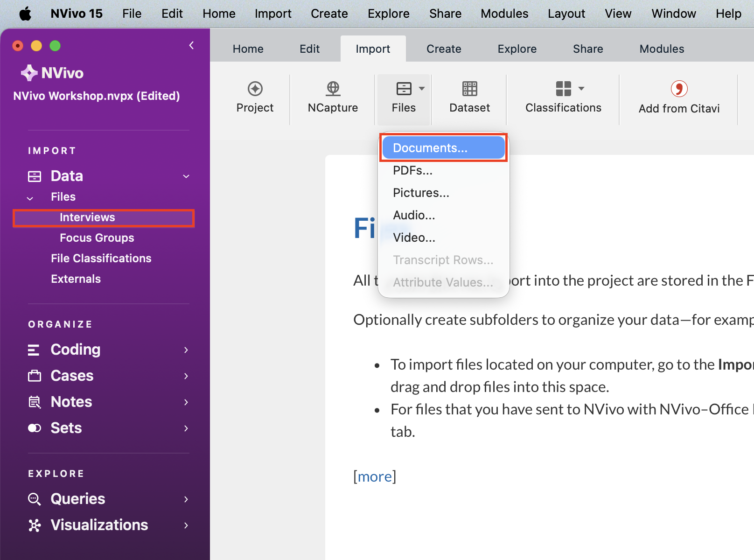Click the Classifications ribbon icon

coord(563,88)
